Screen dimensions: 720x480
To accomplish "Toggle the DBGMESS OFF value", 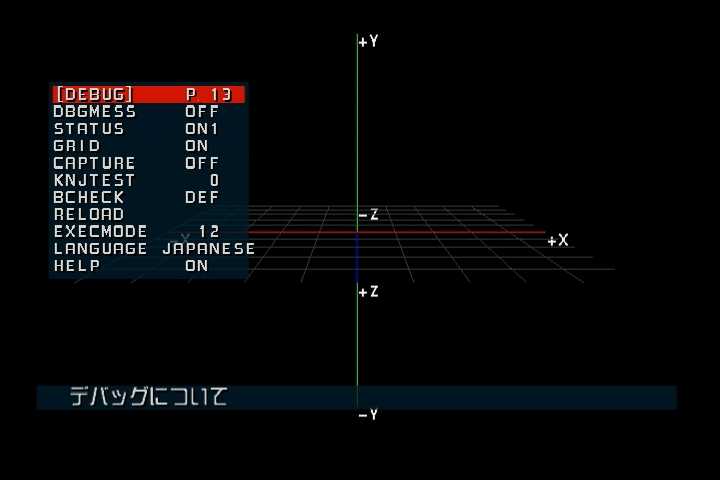I will click(202, 112).
